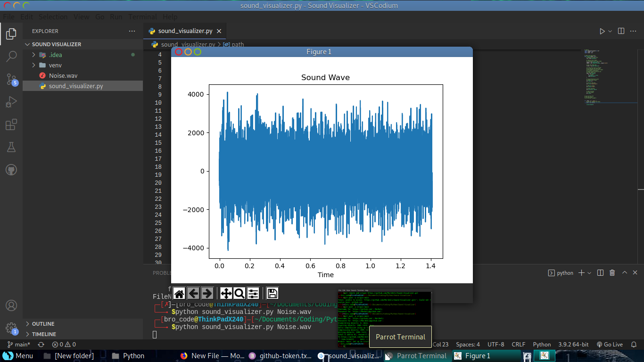
Task: Open the Testing flask icon view
Action: (x=11, y=147)
